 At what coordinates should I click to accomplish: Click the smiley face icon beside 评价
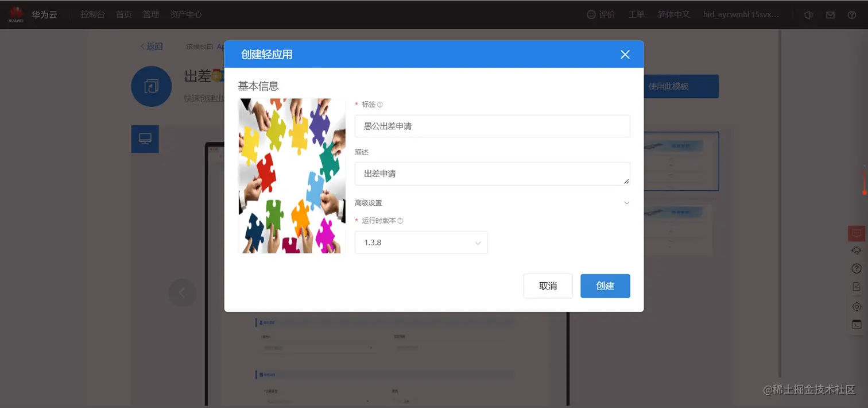point(591,14)
